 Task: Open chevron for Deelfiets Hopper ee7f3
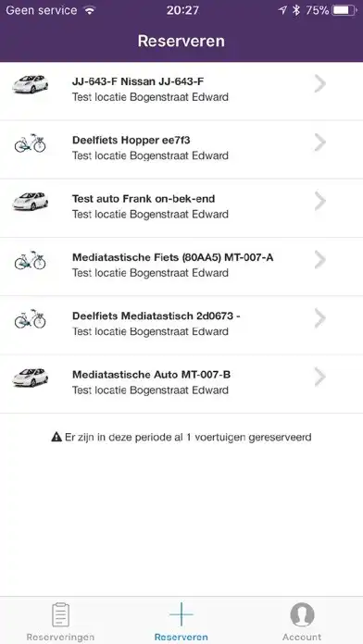[x=319, y=142]
